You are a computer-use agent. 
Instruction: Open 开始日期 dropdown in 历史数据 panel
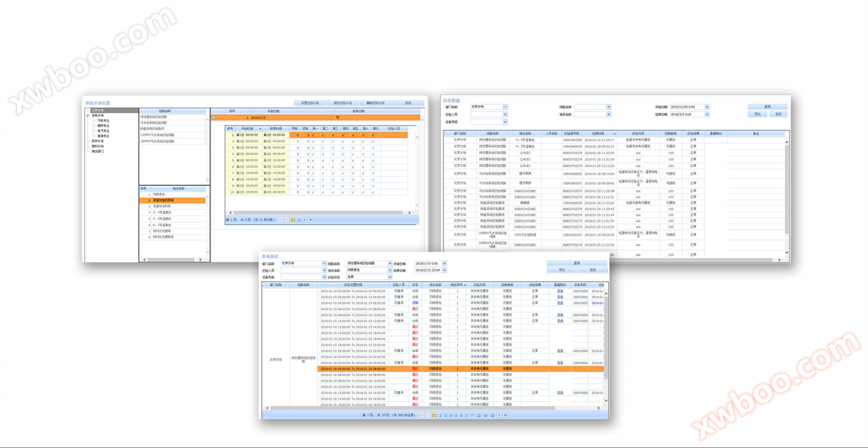point(707,107)
